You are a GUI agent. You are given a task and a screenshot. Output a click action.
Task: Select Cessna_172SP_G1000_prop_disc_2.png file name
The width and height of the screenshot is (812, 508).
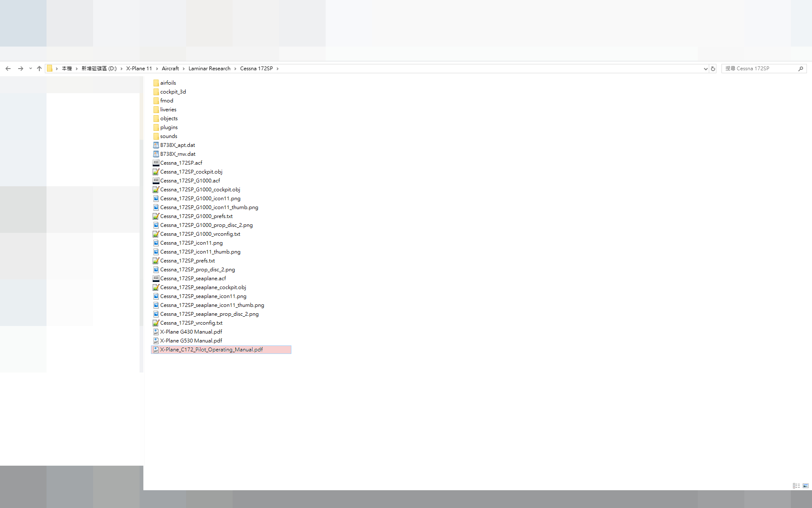pos(206,225)
